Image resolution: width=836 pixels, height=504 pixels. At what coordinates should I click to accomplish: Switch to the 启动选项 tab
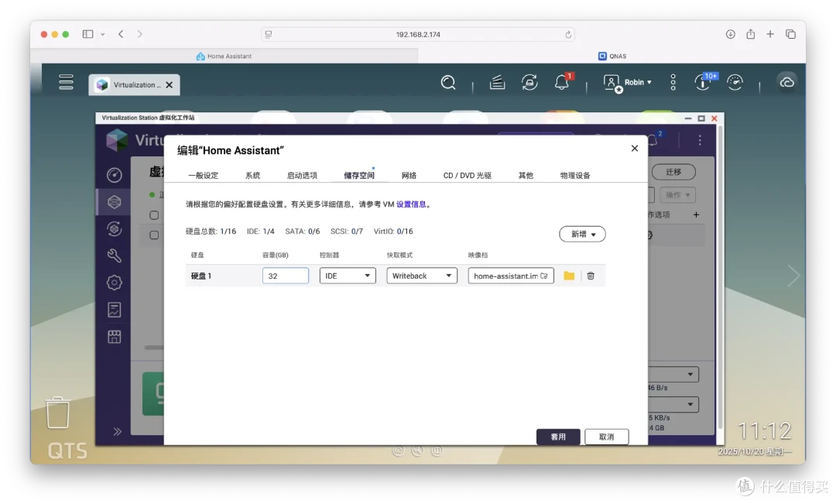tap(302, 176)
